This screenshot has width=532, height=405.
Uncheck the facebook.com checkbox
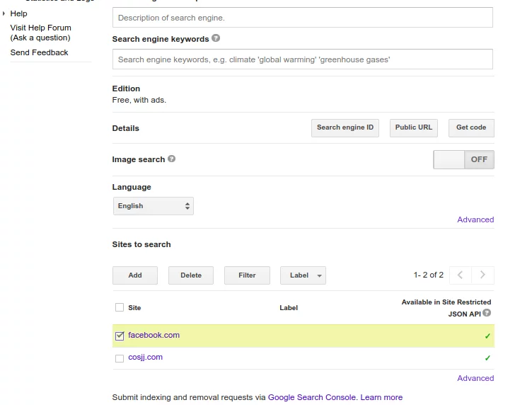click(x=120, y=336)
